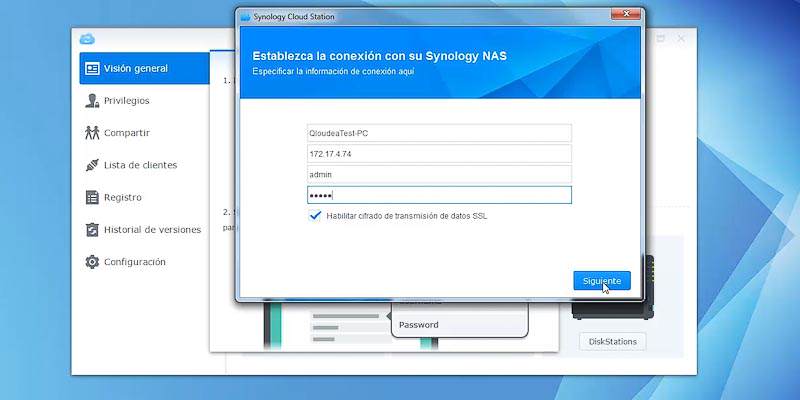800x400 pixels.
Task: Click the Registro list icon
Action: 92,197
